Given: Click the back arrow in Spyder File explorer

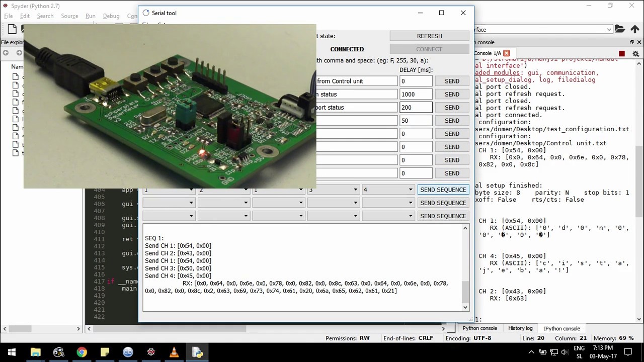Looking at the screenshot, I should pos(6,53).
